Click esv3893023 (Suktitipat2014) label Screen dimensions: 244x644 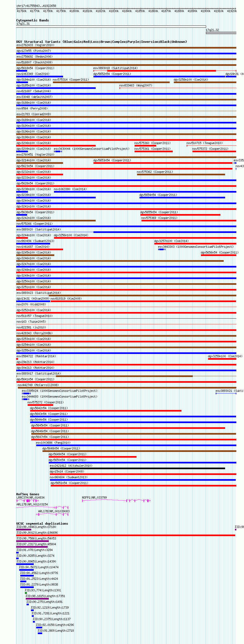39,293
